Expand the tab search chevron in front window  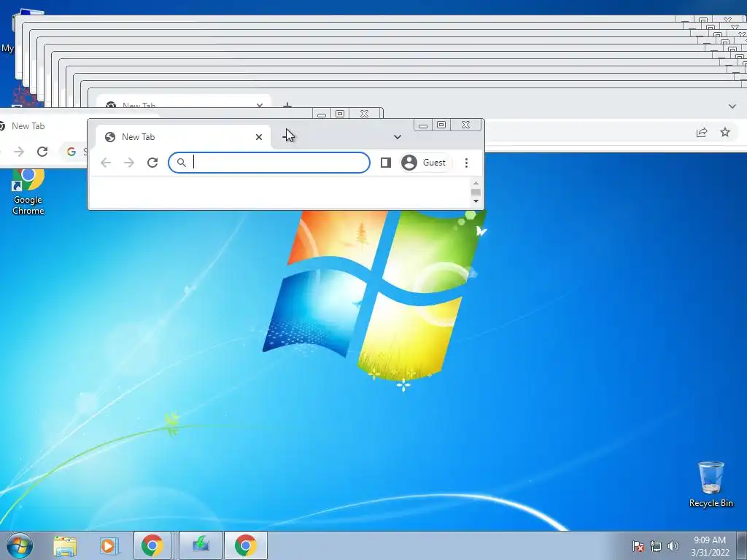coord(398,137)
